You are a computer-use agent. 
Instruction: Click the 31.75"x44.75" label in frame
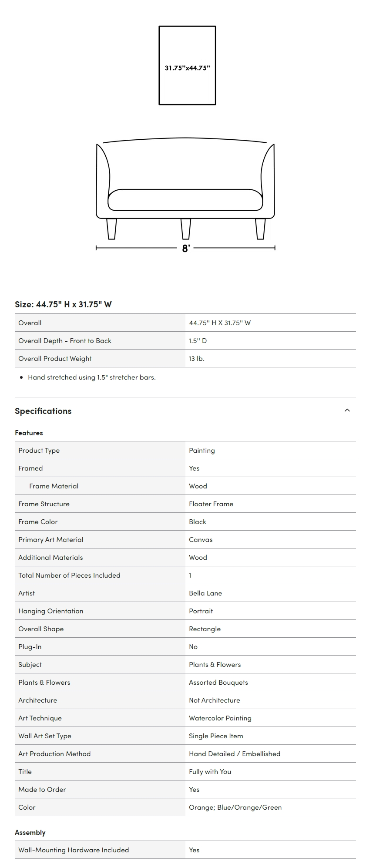click(x=187, y=68)
